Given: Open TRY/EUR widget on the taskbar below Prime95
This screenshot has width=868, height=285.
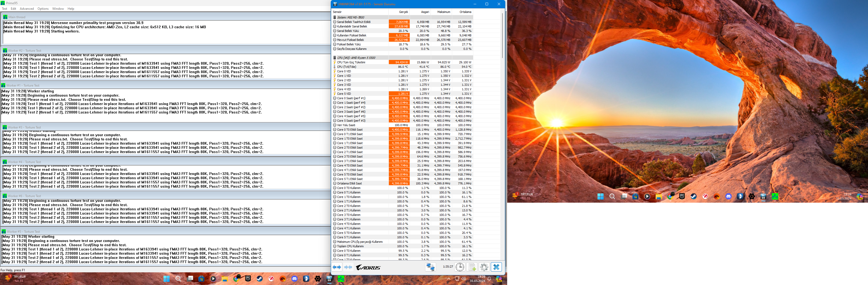Looking at the screenshot, I should coord(15,279).
